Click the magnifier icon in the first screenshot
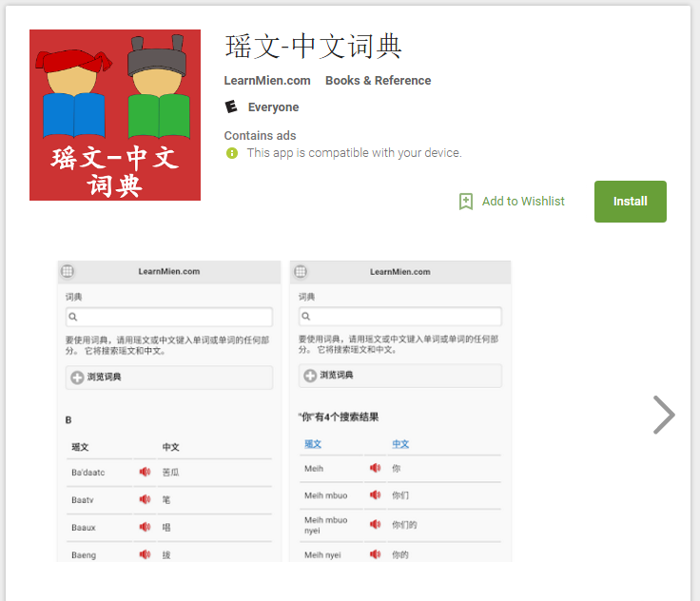The height and width of the screenshot is (601, 700). (x=73, y=317)
